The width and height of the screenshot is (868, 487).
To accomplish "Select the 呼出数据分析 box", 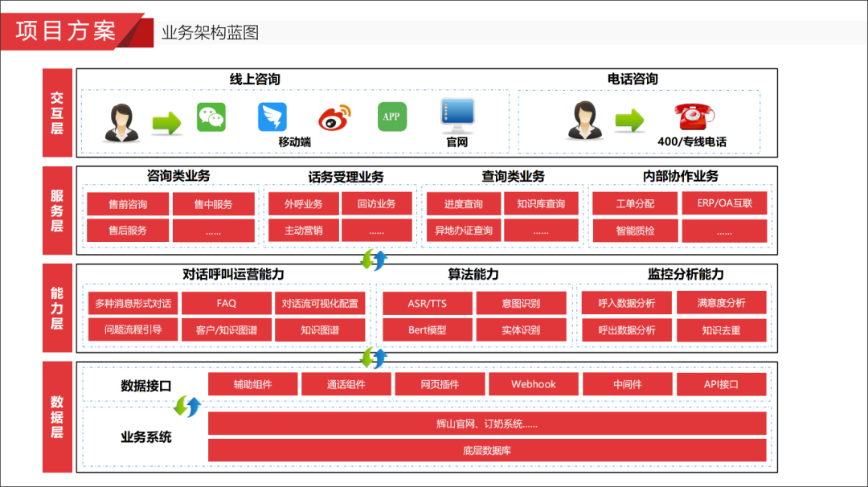I will [627, 329].
